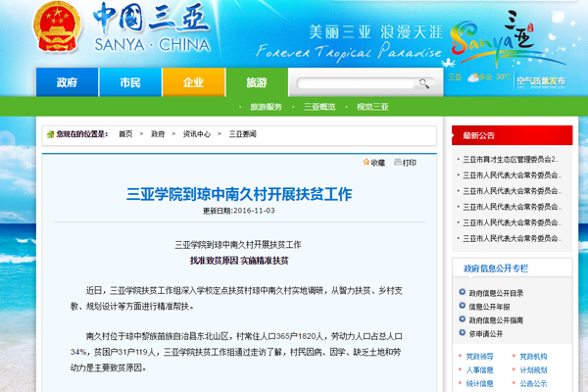588x392 pixels.
Task: Select the orange 企业 tab
Action: click(x=193, y=83)
